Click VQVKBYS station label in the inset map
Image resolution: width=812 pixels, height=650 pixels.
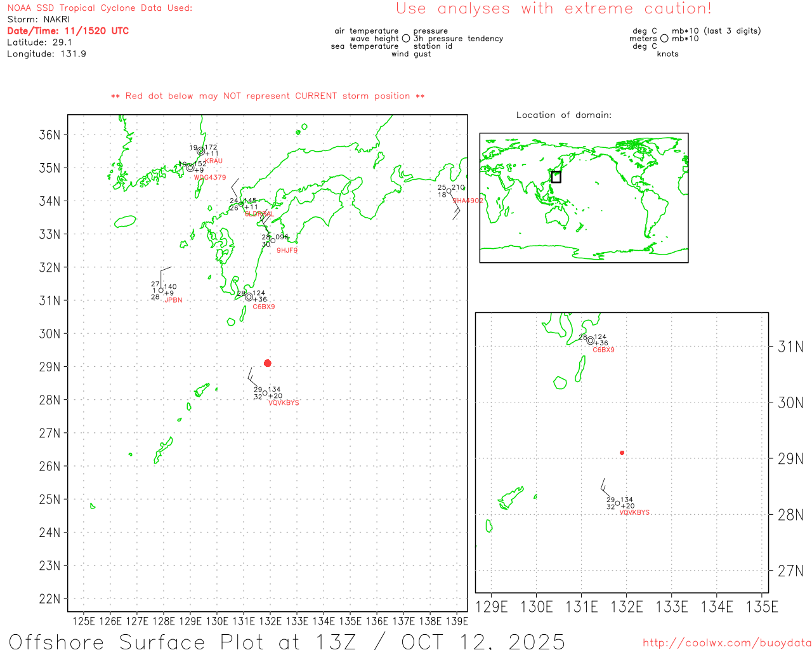(x=634, y=512)
